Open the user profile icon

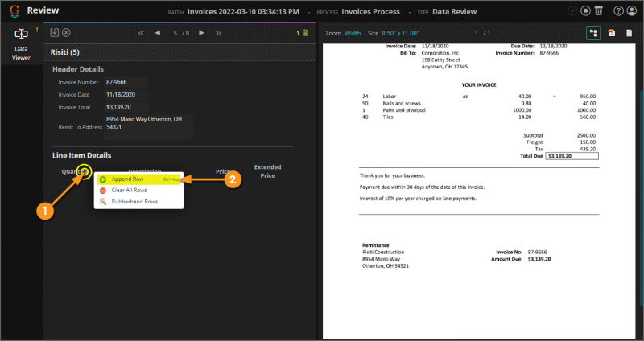[x=632, y=10]
